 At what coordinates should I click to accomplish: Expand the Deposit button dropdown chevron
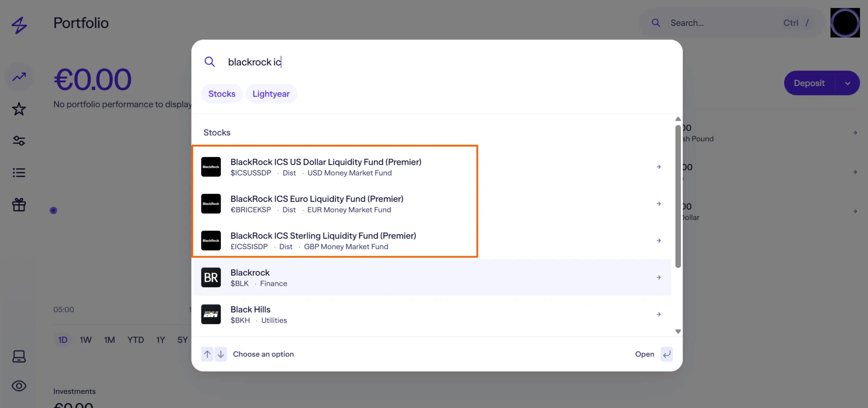pos(847,83)
